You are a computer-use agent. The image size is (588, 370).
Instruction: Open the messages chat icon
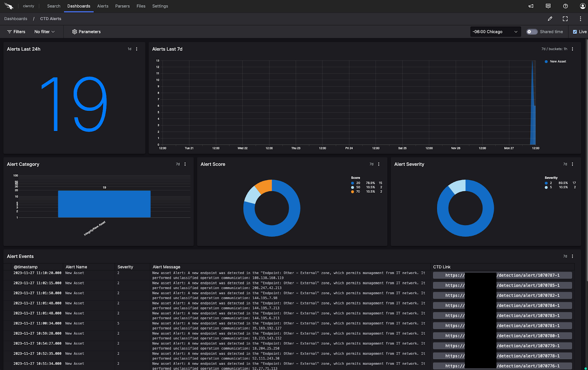click(x=548, y=6)
